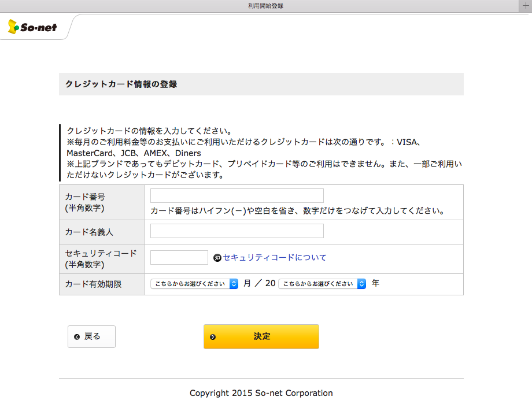Click the So-net logo
532x404 pixels.
pyautogui.click(x=32, y=27)
